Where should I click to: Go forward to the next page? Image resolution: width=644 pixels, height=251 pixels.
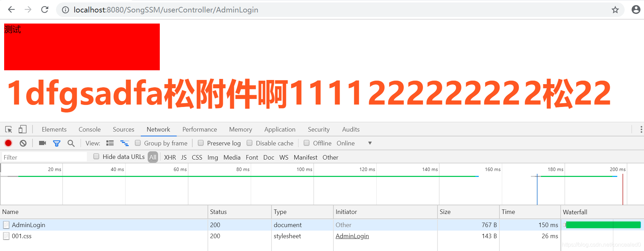(x=28, y=10)
